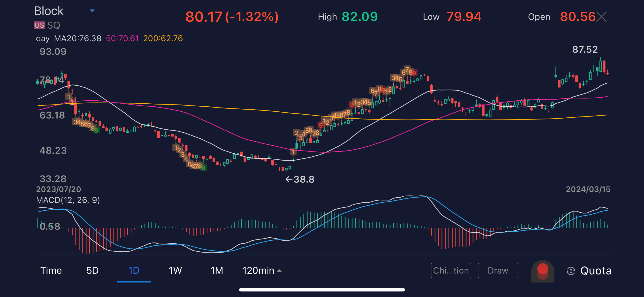Tap the yellow 200:62.76 moving average label
644x297 pixels.
click(163, 38)
